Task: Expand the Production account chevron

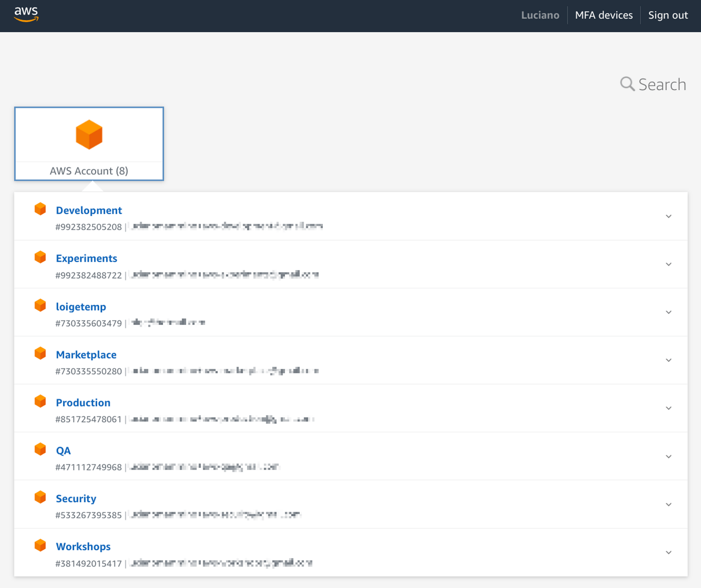Action: pos(668,408)
